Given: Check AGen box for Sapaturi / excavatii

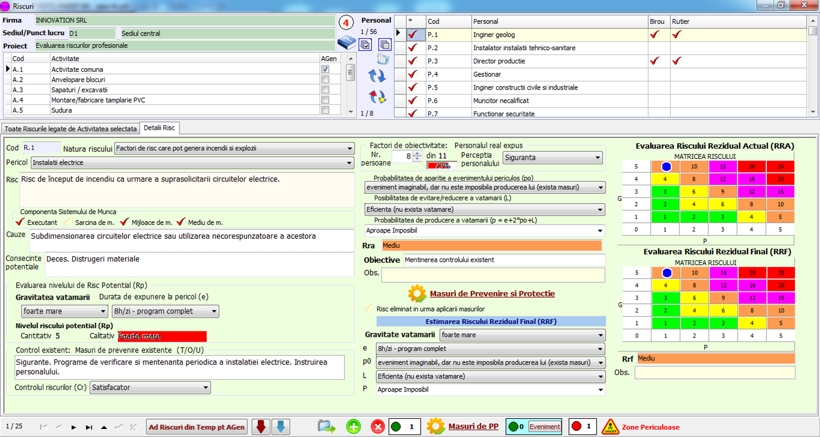Looking at the screenshot, I should (325, 89).
